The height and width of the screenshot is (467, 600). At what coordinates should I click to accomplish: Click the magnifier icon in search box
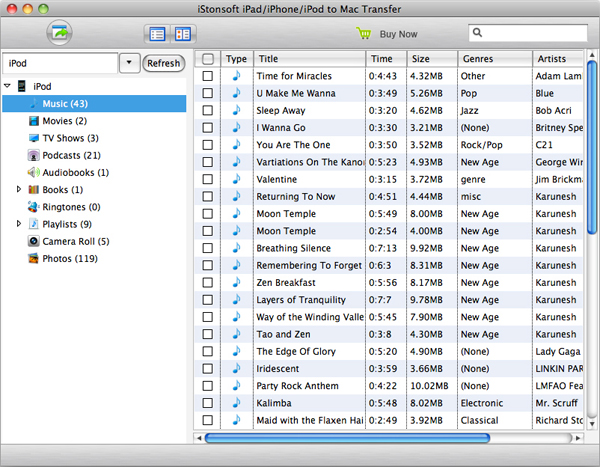(477, 33)
